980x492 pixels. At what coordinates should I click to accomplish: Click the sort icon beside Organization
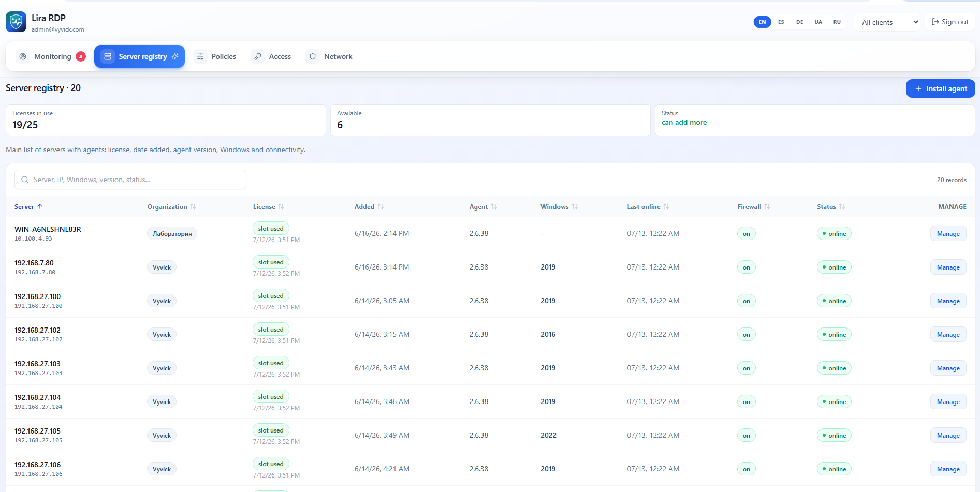tap(193, 206)
